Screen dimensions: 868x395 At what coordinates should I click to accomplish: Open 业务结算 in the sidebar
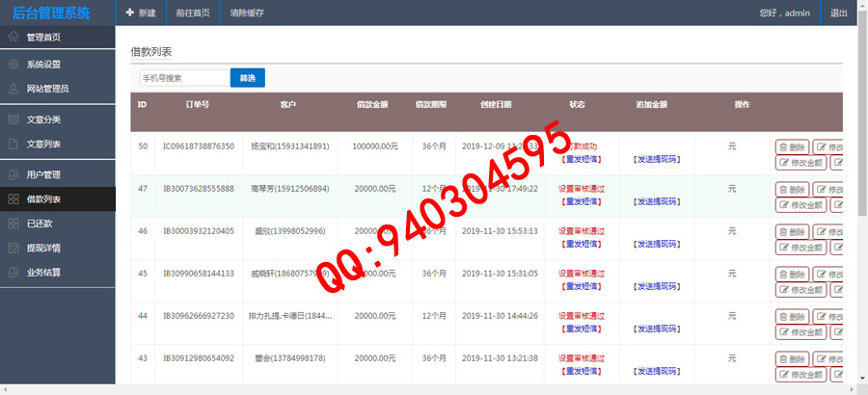coord(43,273)
